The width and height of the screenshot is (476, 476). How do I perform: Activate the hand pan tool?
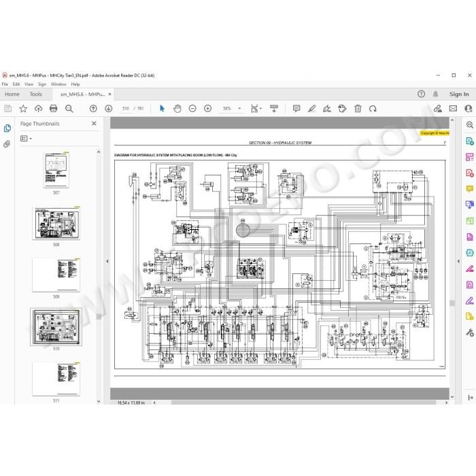click(x=177, y=109)
